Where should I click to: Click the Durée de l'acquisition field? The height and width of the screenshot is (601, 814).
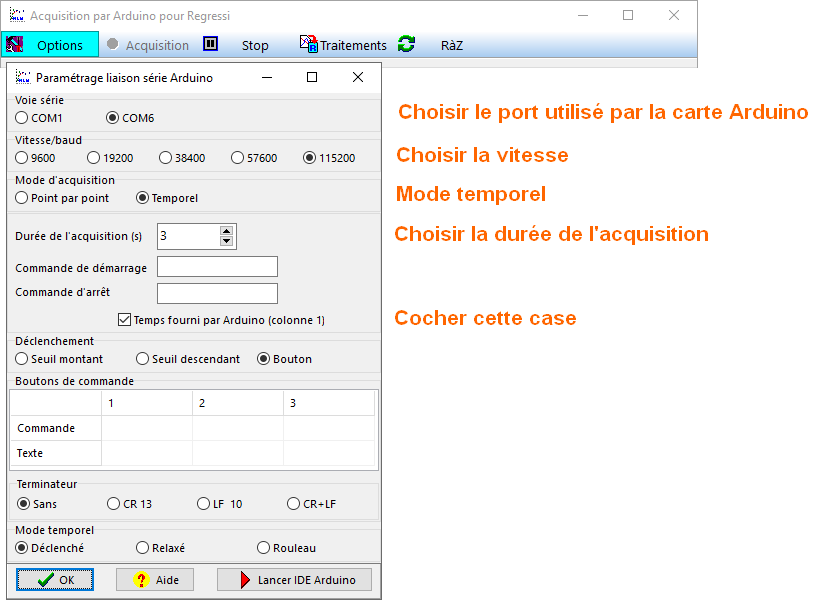click(x=189, y=236)
